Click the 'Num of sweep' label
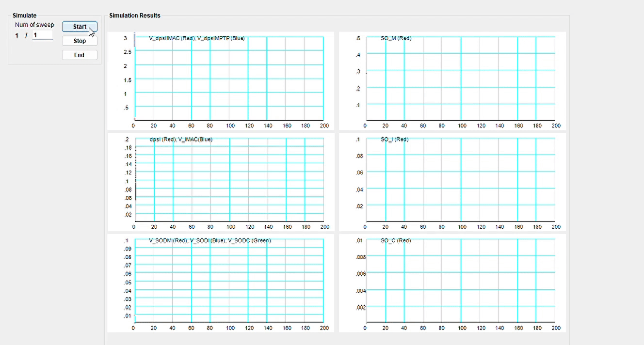644x345 pixels. pyautogui.click(x=34, y=25)
